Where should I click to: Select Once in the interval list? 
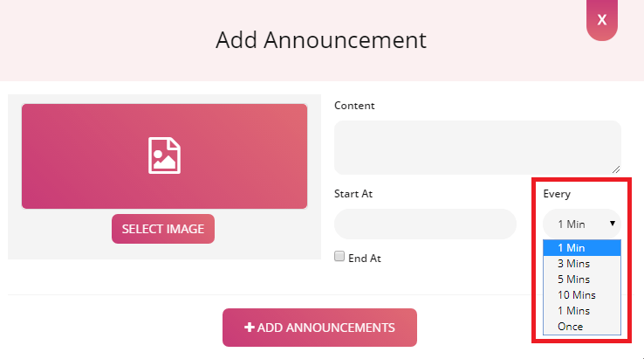pos(570,327)
